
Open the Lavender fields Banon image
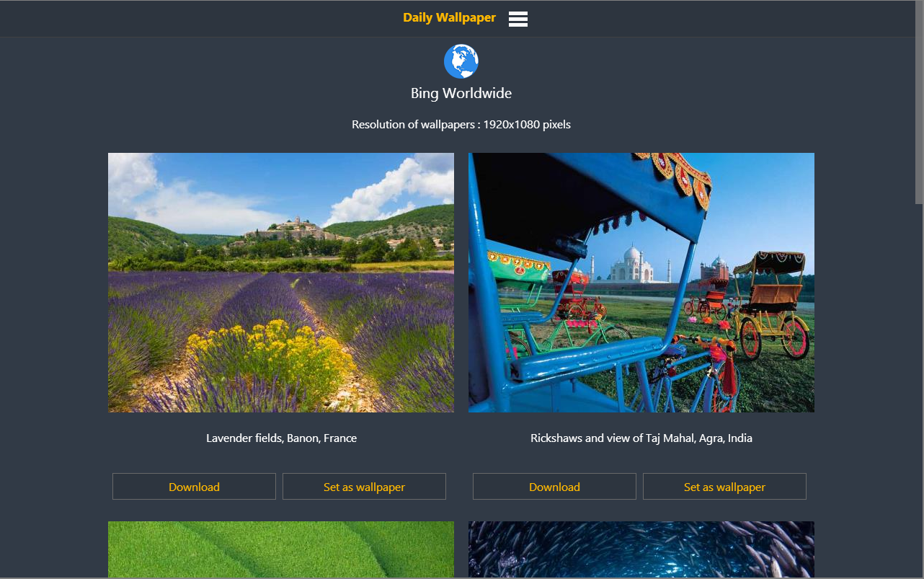click(280, 282)
